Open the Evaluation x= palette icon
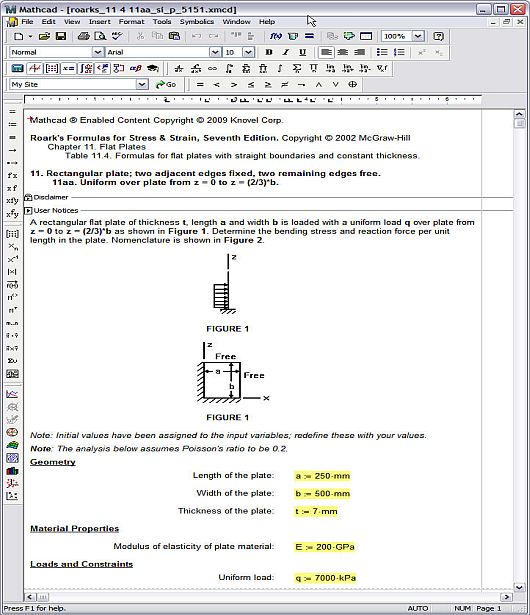The width and height of the screenshot is (530, 615). (68, 69)
